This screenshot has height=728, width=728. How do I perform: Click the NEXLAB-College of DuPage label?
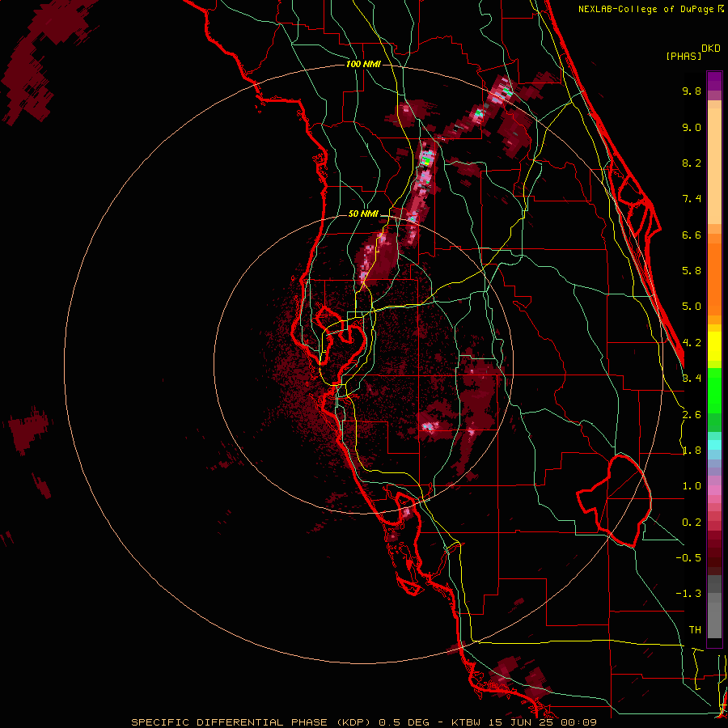(650, 9)
